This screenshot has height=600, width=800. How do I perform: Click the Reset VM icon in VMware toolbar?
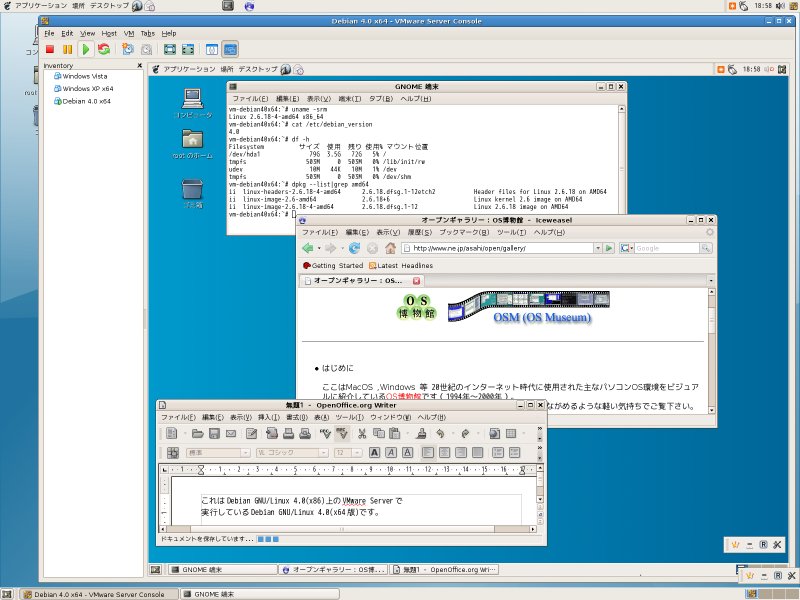(104, 49)
